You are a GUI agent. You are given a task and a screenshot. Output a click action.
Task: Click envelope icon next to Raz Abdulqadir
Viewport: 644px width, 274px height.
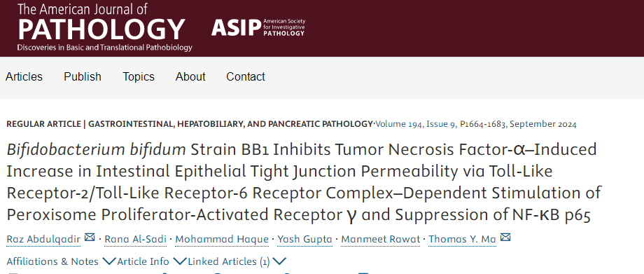coord(90,238)
